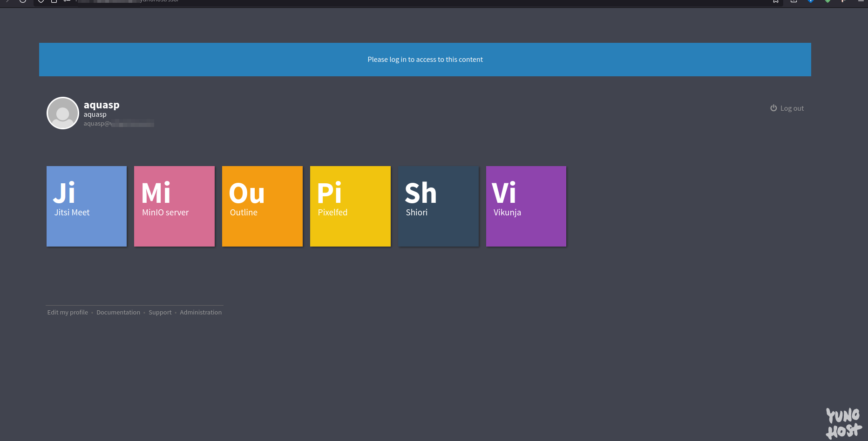
Task: Open the Support link
Action: 160,312
